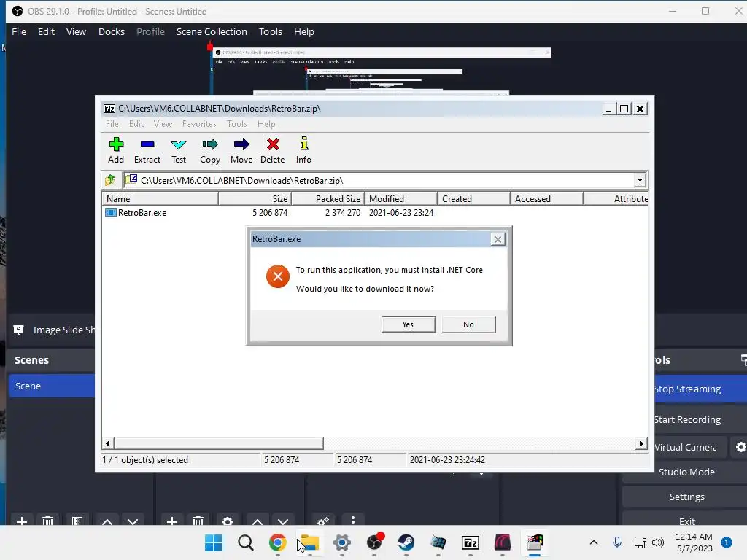Click microphone icon in system tray

tap(617, 542)
